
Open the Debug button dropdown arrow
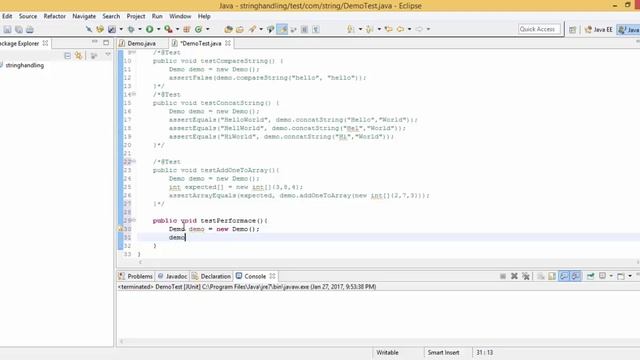pos(140,29)
